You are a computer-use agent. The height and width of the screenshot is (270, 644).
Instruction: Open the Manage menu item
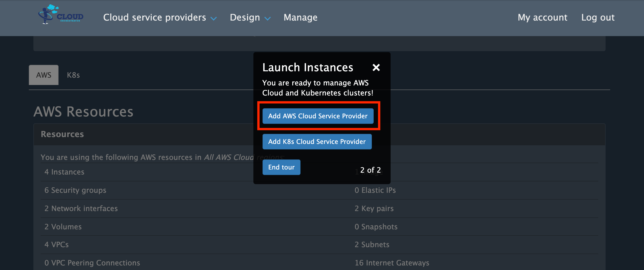point(300,18)
